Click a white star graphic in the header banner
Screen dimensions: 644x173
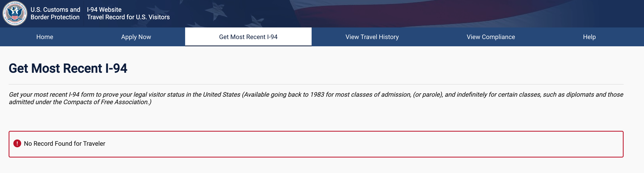pos(216,11)
